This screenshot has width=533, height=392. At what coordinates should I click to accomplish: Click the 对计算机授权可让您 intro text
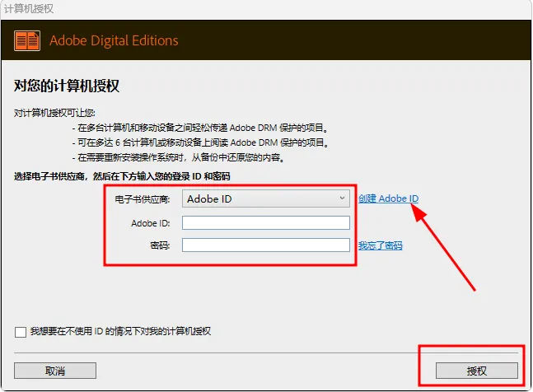point(54,113)
